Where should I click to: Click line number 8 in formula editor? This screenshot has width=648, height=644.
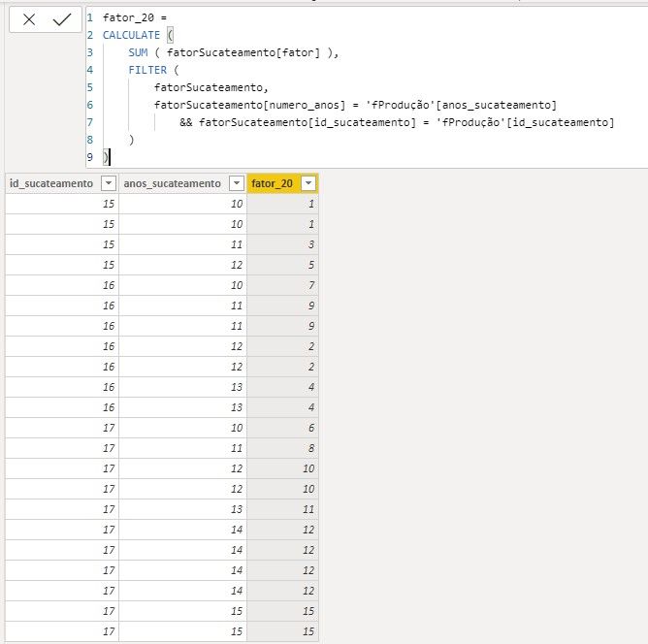point(90,140)
